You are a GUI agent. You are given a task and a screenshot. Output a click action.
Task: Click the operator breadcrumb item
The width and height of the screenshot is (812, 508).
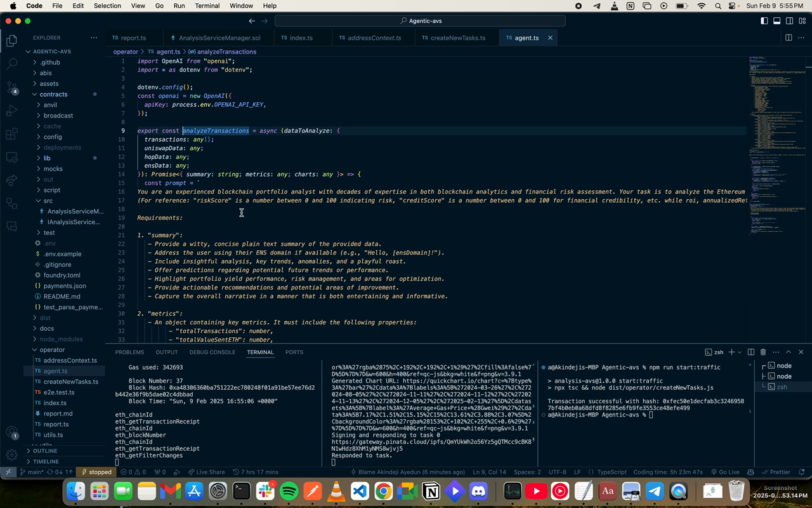pyautogui.click(x=126, y=51)
